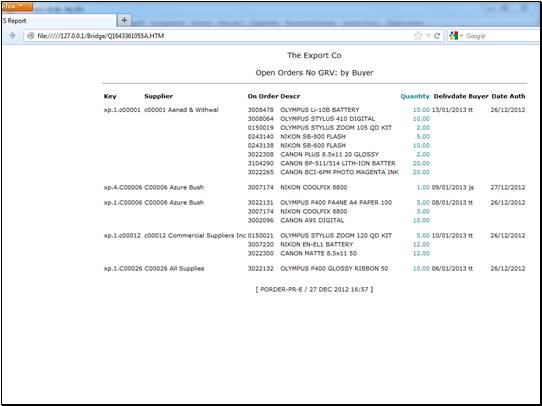Screen dimensions: 542x406
Task: Click the title The Export Co
Action: (314, 56)
